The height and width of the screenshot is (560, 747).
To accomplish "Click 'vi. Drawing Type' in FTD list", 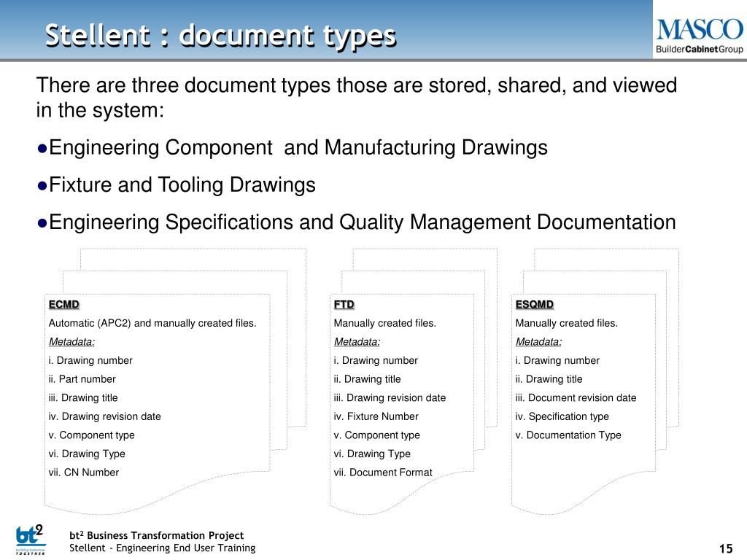I will [372, 454].
